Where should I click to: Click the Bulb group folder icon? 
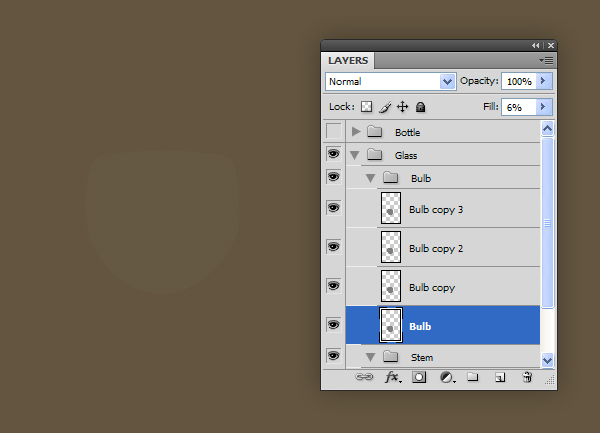click(391, 177)
